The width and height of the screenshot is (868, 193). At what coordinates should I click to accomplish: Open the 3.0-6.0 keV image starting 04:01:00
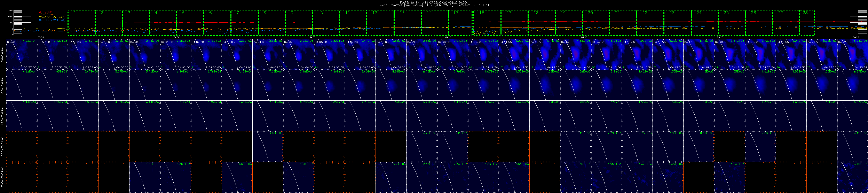coord(176,54)
